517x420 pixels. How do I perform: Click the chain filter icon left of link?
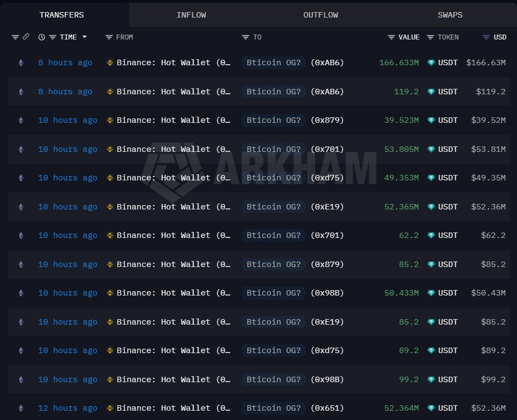[15, 37]
